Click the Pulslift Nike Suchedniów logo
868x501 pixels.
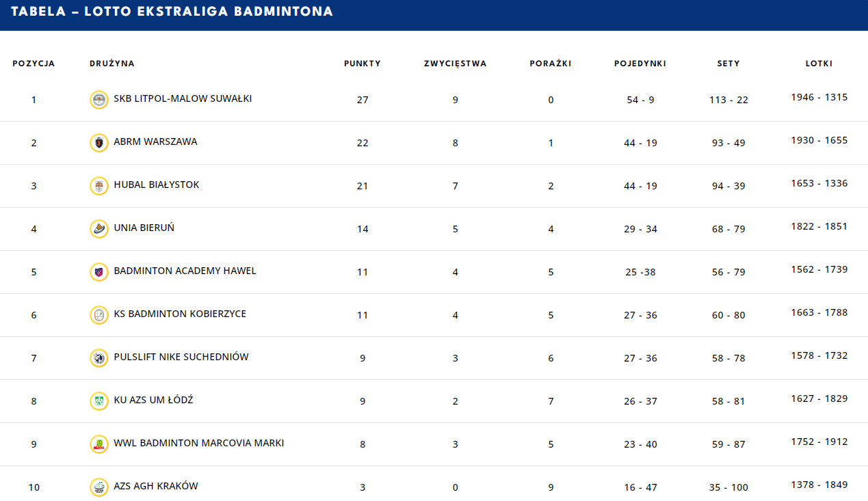pos(99,358)
